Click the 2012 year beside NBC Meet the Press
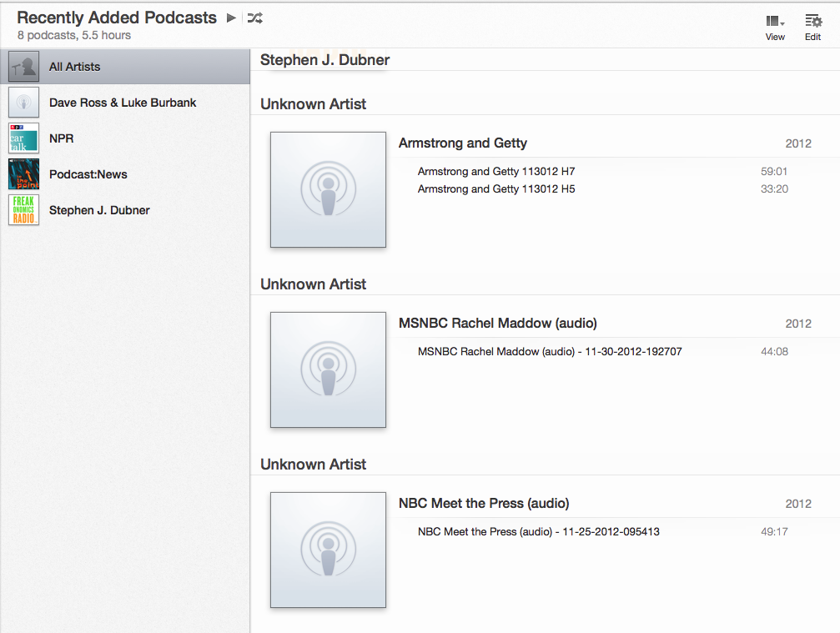This screenshot has width=840, height=633. tap(798, 504)
